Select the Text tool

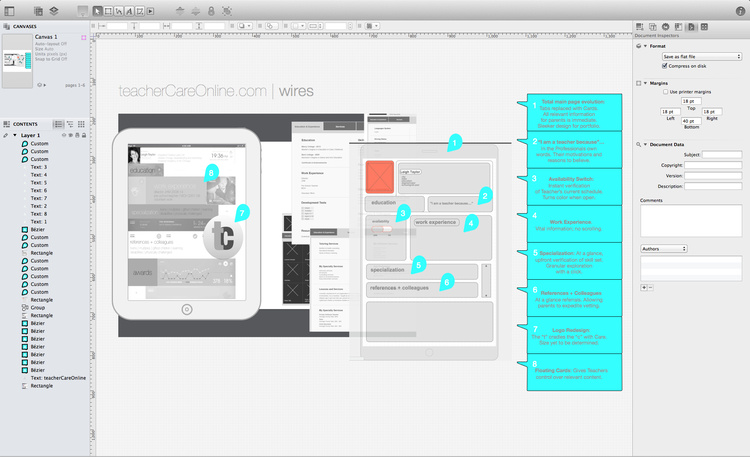(129, 11)
